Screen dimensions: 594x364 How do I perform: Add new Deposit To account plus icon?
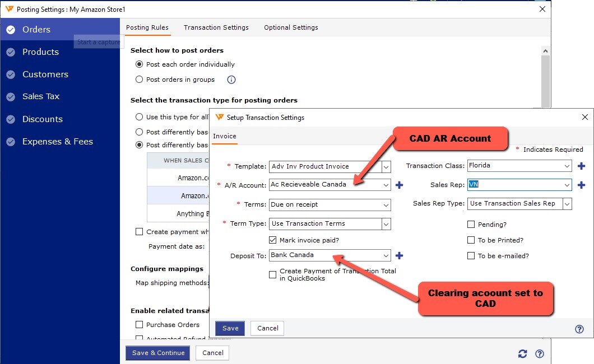400,255
